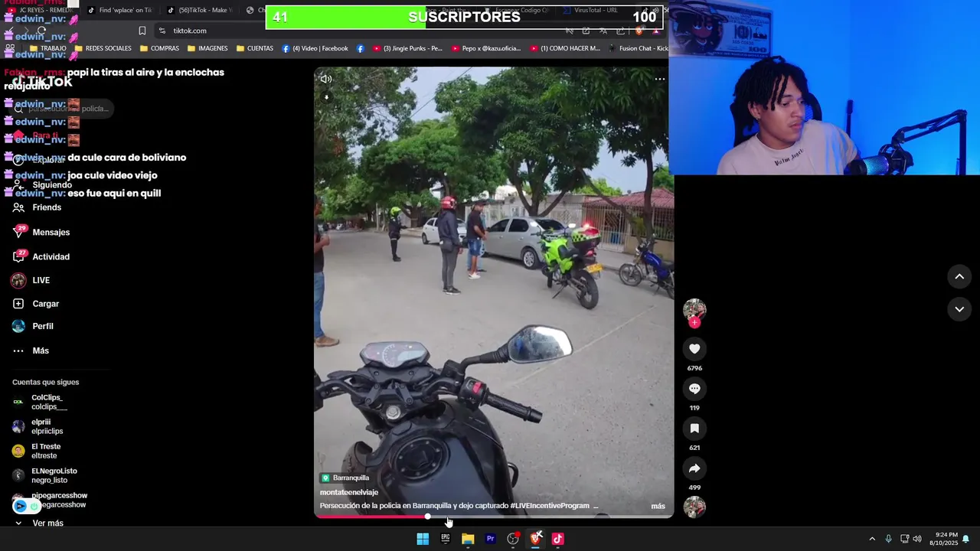This screenshot has height=551, width=980.
Task: Open File Explorer from taskbar
Action: [468, 539]
